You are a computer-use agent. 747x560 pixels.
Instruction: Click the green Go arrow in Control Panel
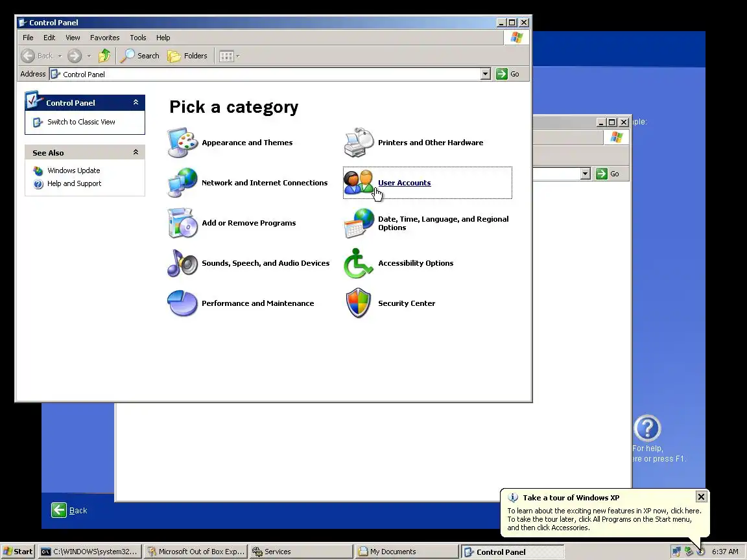coord(502,74)
